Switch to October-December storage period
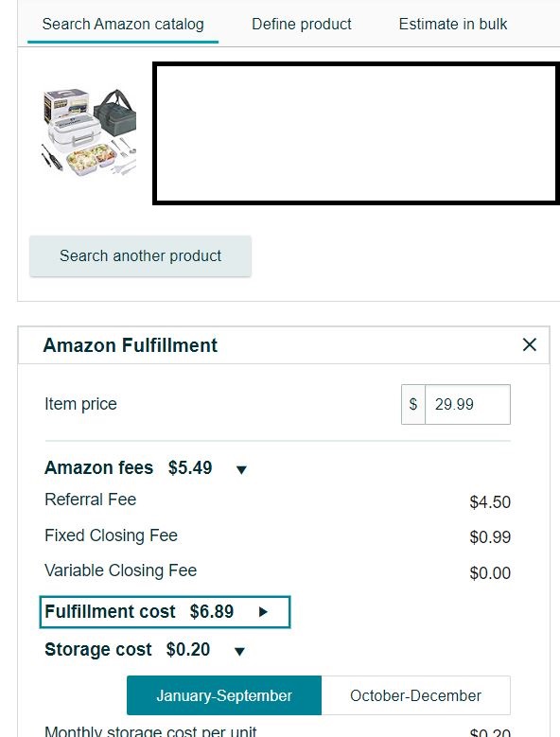 [416, 695]
